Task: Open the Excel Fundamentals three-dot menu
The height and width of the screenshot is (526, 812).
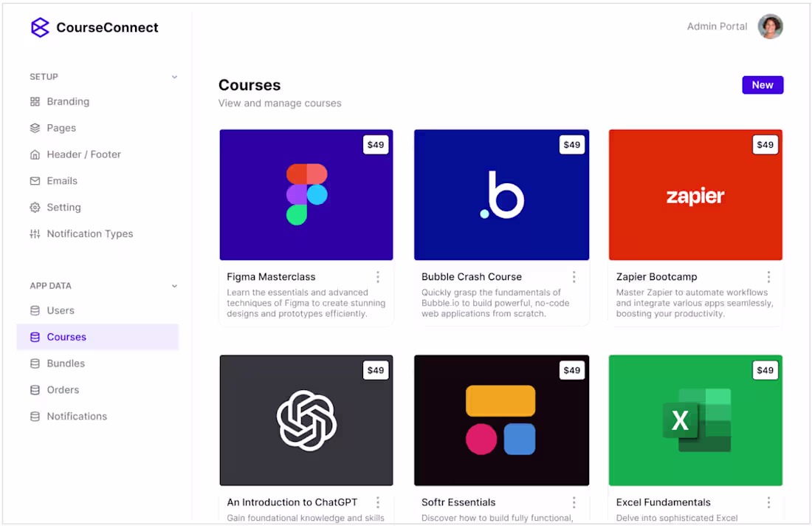Action: click(x=768, y=502)
